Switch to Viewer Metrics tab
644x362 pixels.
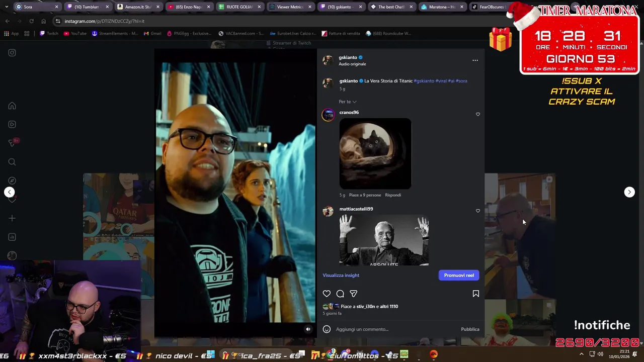click(290, 7)
